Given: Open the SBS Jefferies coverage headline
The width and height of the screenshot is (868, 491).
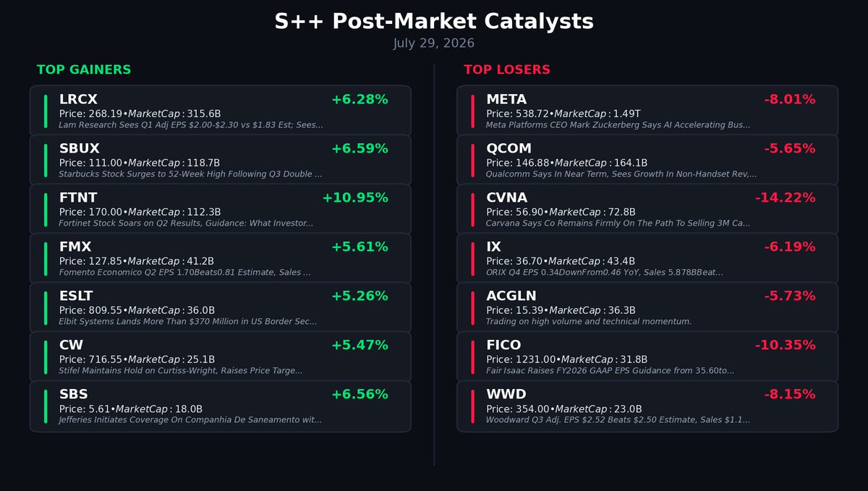Looking at the screenshot, I should click(190, 420).
